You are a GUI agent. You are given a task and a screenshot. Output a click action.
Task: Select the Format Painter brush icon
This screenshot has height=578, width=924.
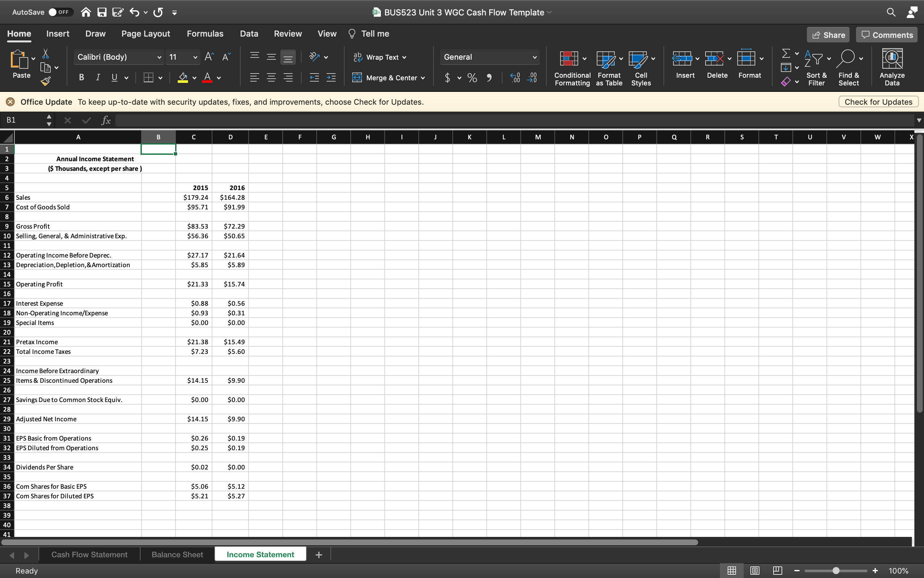point(46,81)
